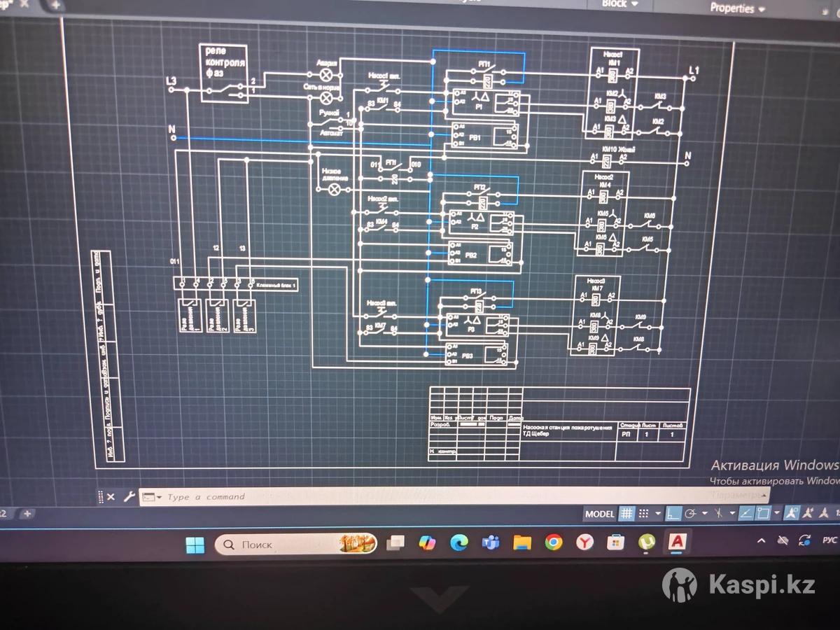840x630 pixels.
Task: Add a new layout tab with plus
Action: tap(27, 513)
